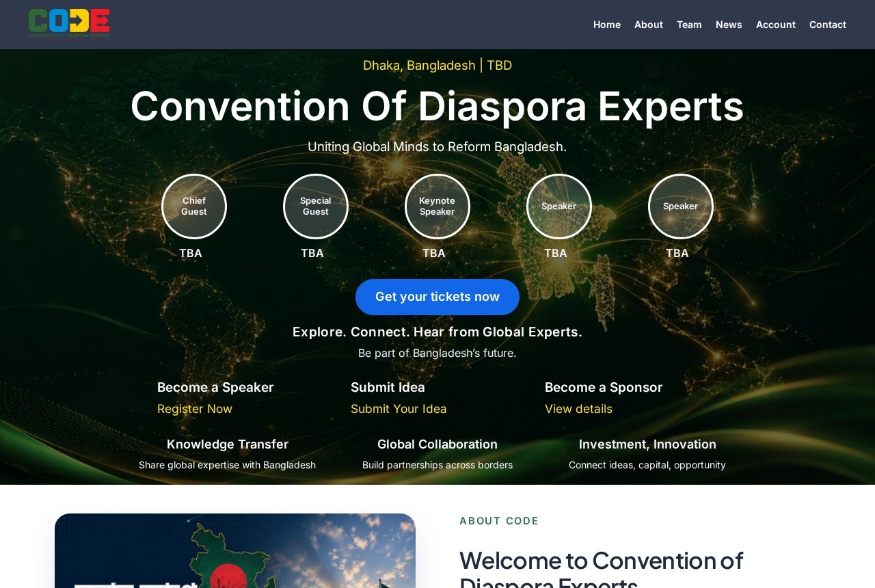The image size is (875, 588).
Task: Click the Global Collaboration heading
Action: pyautogui.click(x=437, y=444)
